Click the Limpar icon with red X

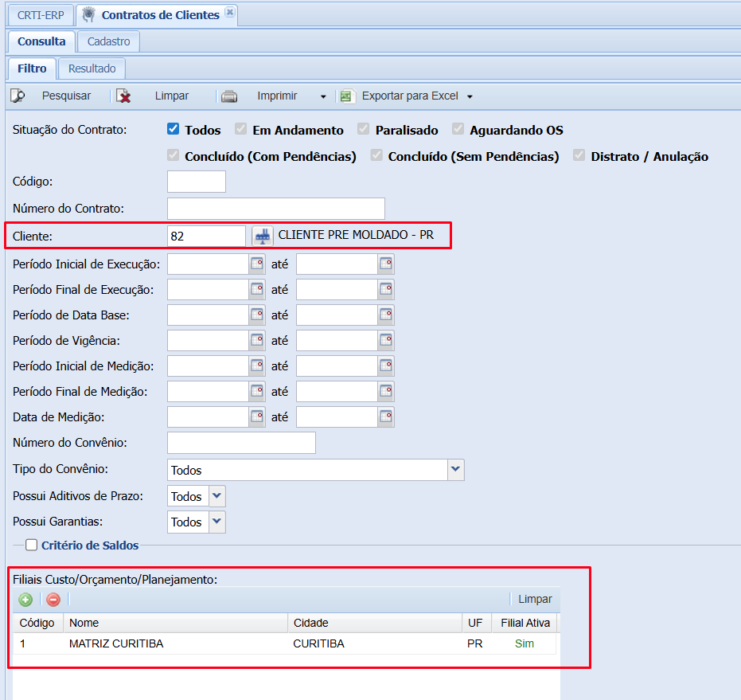123,96
